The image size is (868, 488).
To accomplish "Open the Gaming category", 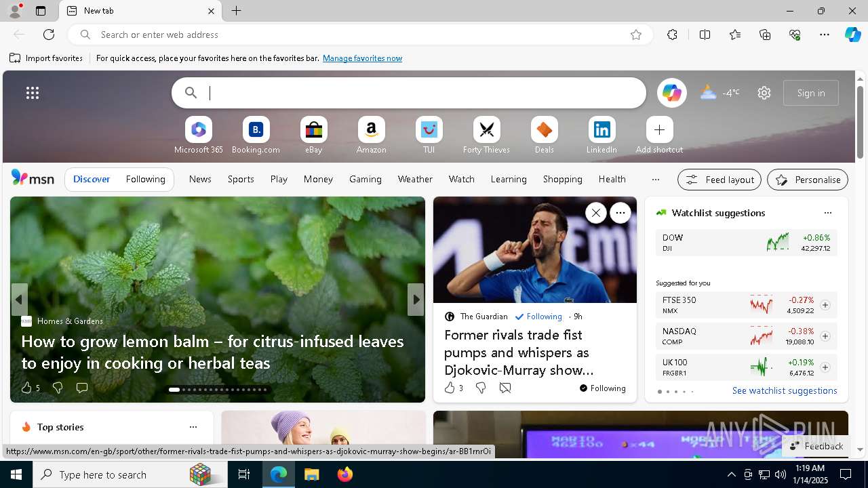I will (366, 180).
